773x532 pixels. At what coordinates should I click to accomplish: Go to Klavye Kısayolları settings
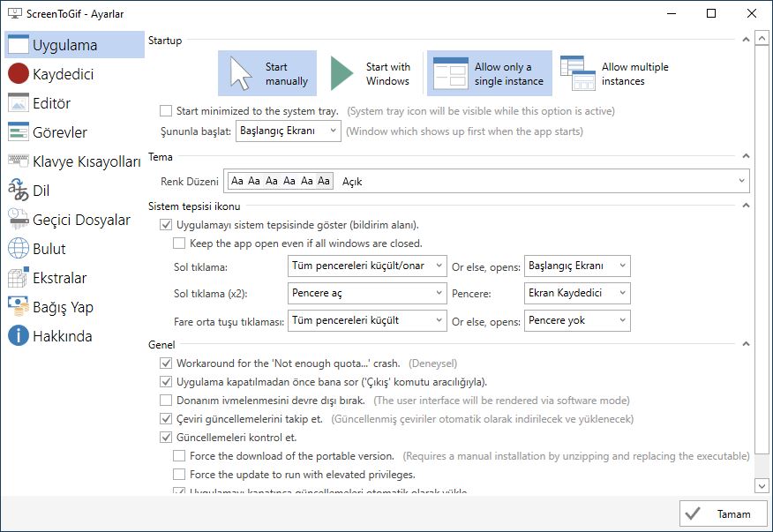[x=74, y=161]
